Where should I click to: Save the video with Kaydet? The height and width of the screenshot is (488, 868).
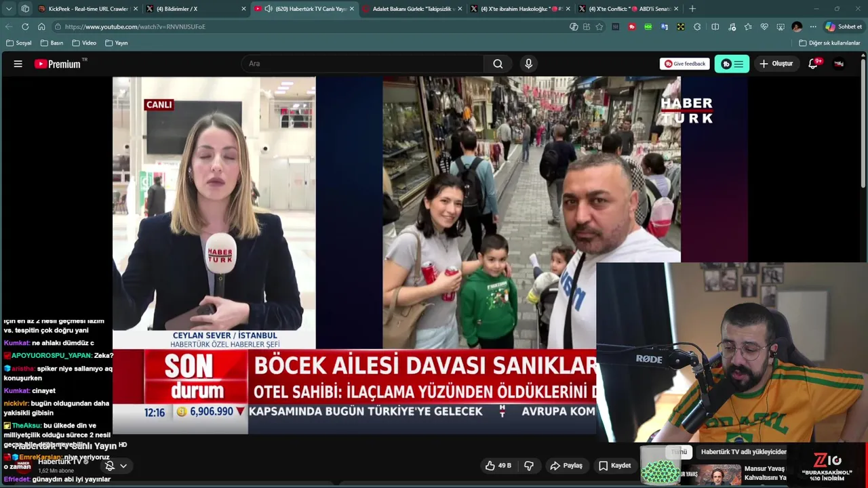[615, 466]
